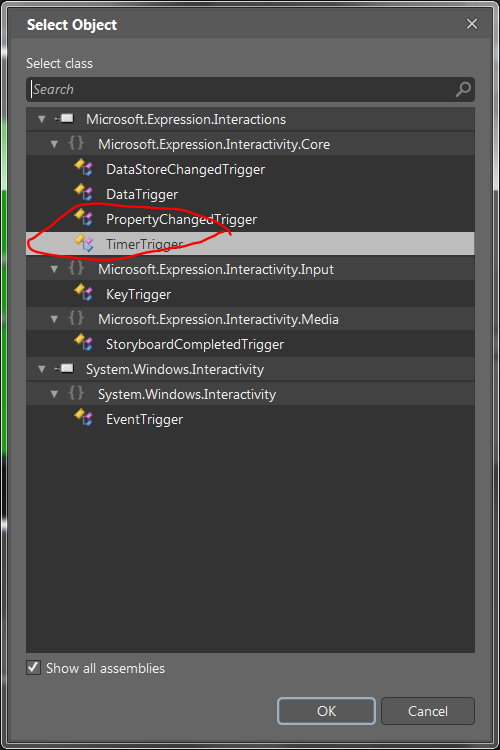Click the TimerTrigger icon
Viewport: 500px width, 750px height.
coord(83,243)
